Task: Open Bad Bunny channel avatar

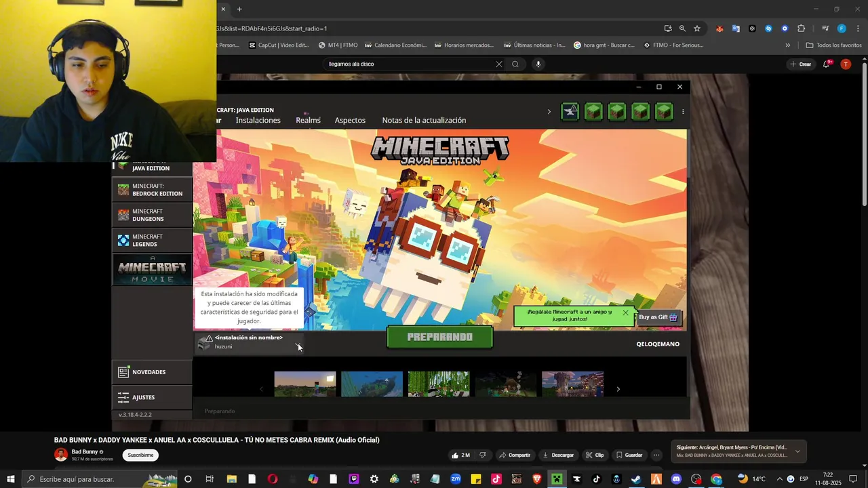Action: [x=61, y=455]
